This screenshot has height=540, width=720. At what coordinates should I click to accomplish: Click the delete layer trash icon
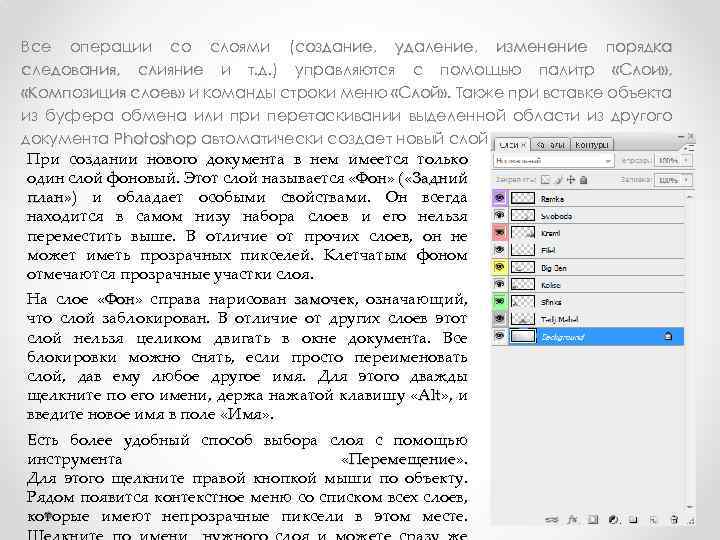click(x=674, y=520)
